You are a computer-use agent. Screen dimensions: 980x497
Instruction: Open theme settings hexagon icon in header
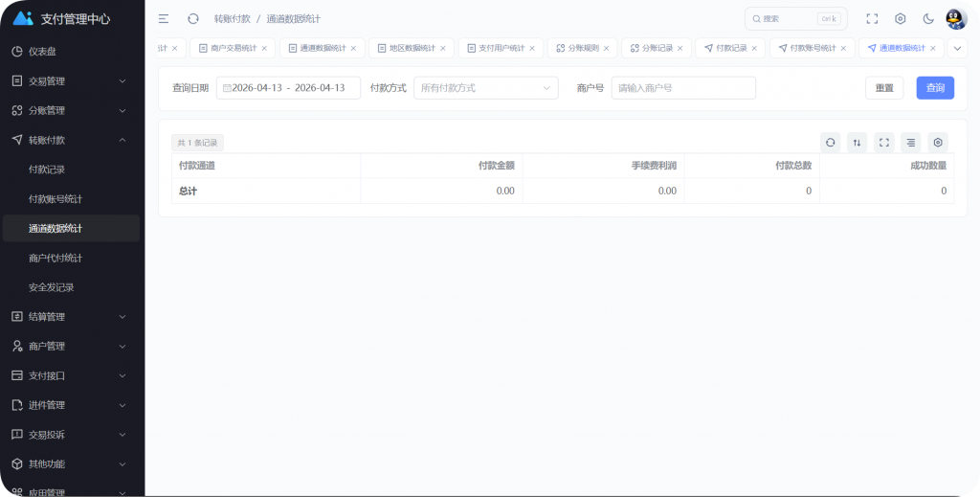900,19
